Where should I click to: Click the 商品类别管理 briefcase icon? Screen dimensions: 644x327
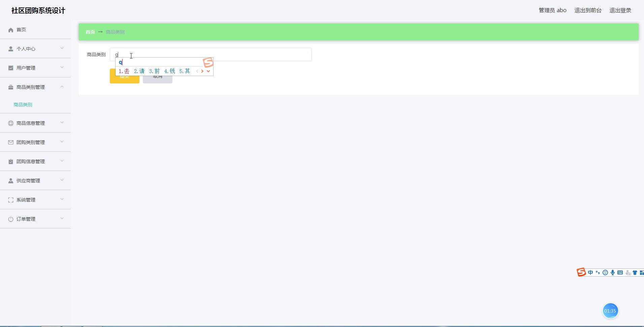click(11, 87)
